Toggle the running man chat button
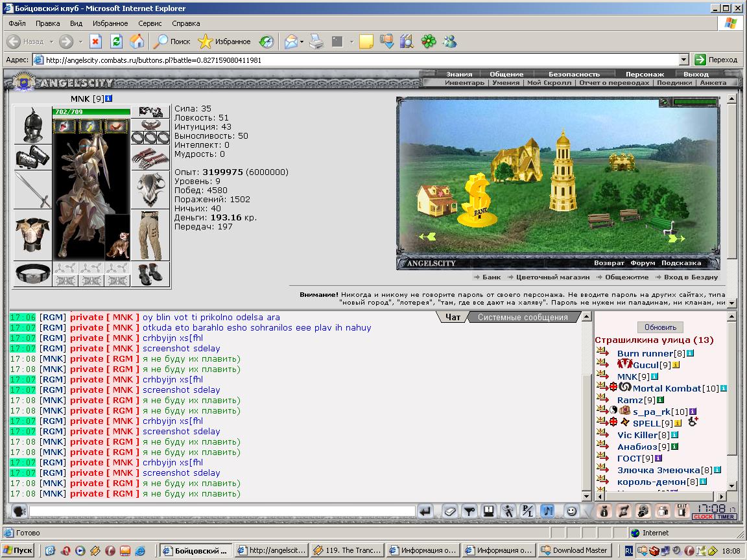Viewport: 747px width, 560px height. click(508, 511)
